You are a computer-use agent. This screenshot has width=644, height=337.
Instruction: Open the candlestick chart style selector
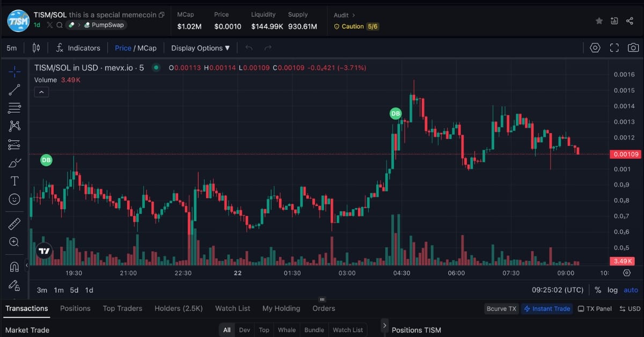tap(36, 48)
